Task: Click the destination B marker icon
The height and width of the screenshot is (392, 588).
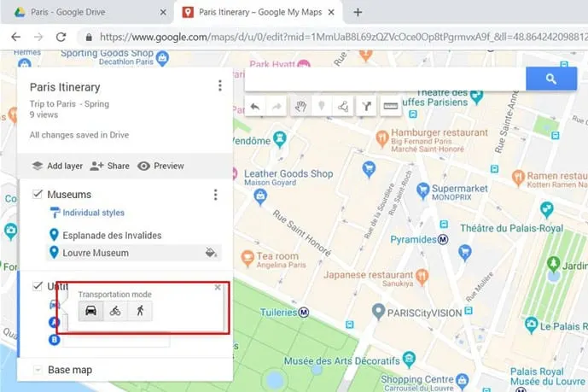Action: [x=55, y=340]
